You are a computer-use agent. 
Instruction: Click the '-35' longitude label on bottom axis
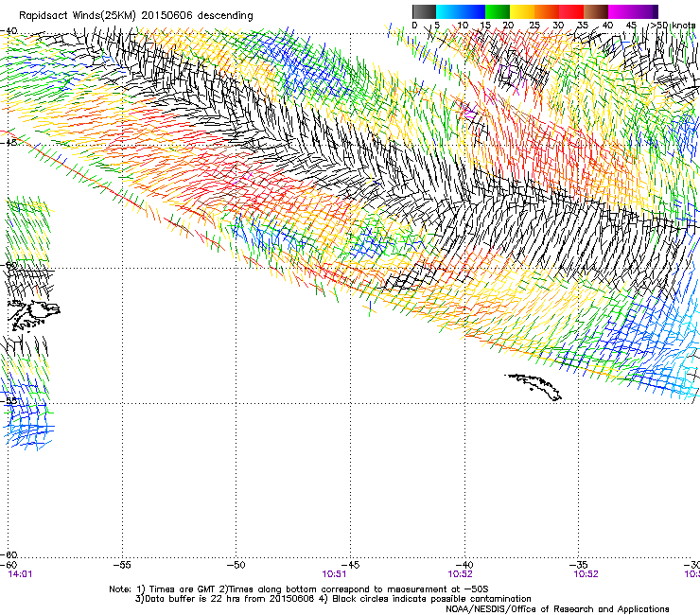[x=579, y=565]
